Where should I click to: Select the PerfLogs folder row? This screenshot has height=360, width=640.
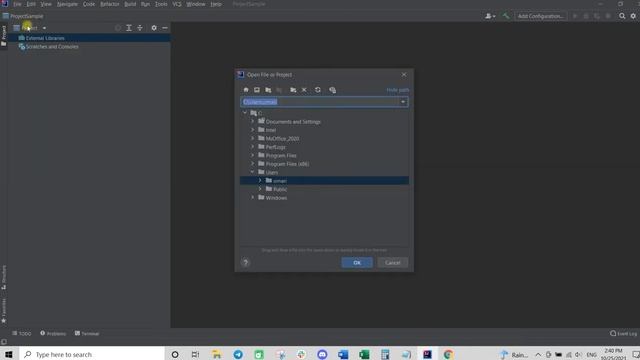324,147
